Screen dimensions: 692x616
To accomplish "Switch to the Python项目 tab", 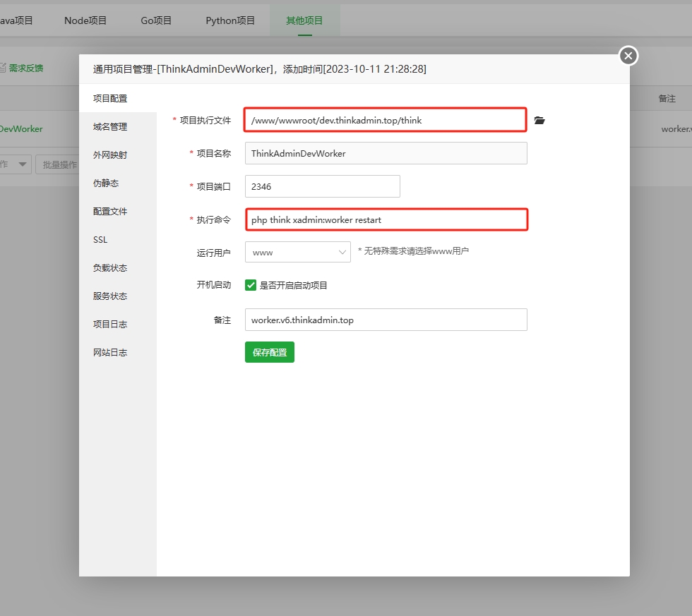I will click(230, 20).
